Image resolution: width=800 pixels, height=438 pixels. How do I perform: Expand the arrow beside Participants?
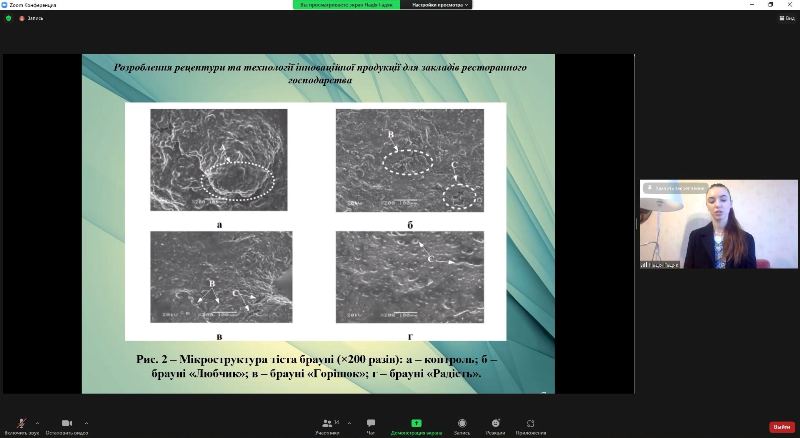point(349,423)
